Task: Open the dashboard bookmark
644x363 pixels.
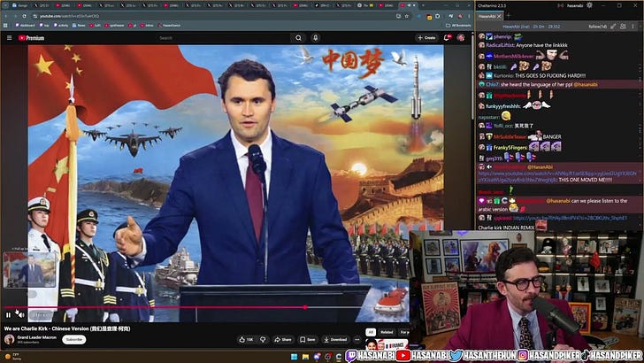Action: coord(25,25)
